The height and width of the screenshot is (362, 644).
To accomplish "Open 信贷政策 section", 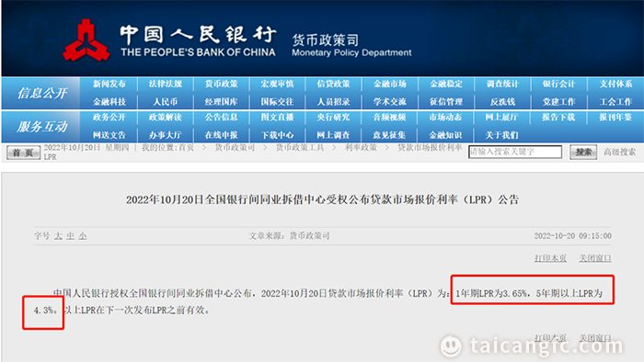I will 333,84.
